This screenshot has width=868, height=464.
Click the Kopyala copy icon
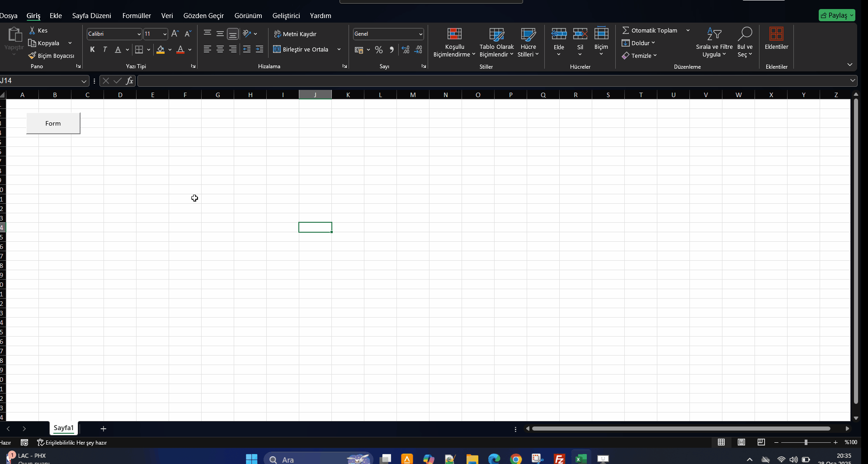tap(32, 43)
